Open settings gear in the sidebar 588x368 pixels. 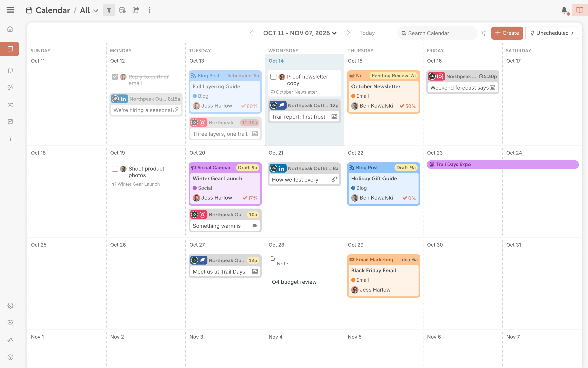coord(10,306)
